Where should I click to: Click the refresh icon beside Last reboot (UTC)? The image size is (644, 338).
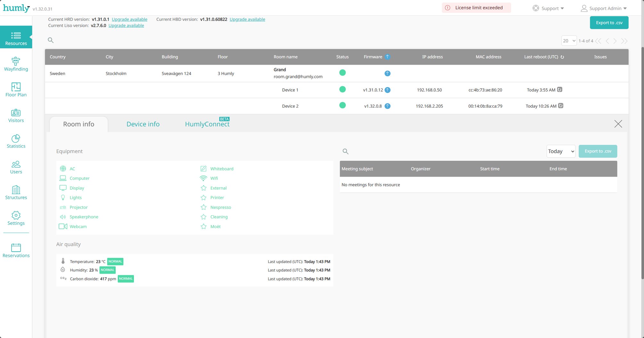(x=562, y=57)
